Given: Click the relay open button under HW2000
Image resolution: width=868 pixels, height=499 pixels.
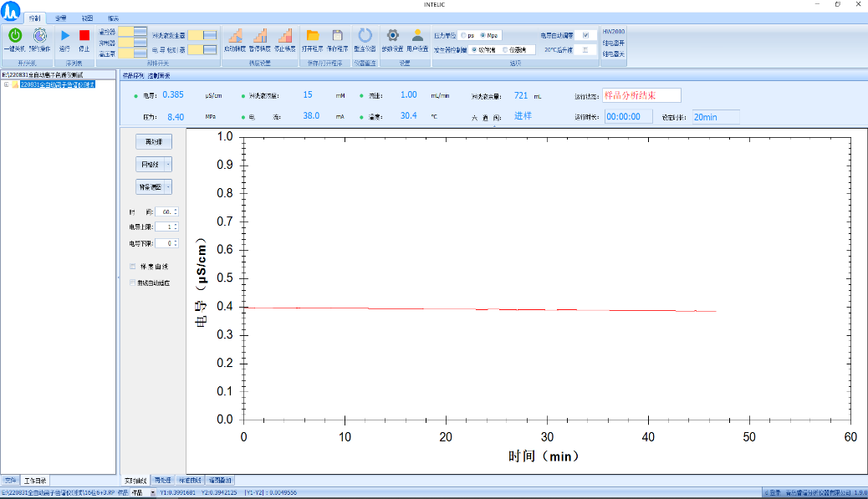Looking at the screenshot, I should (613, 43).
